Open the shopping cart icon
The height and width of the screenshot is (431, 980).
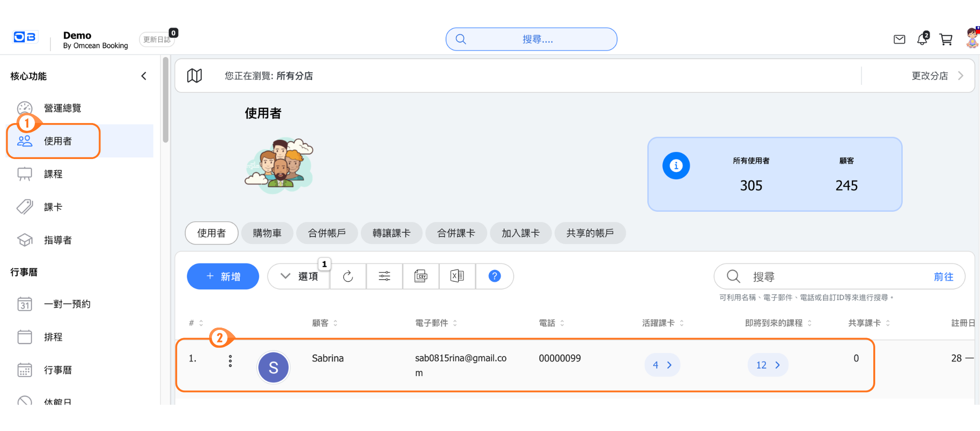946,39
